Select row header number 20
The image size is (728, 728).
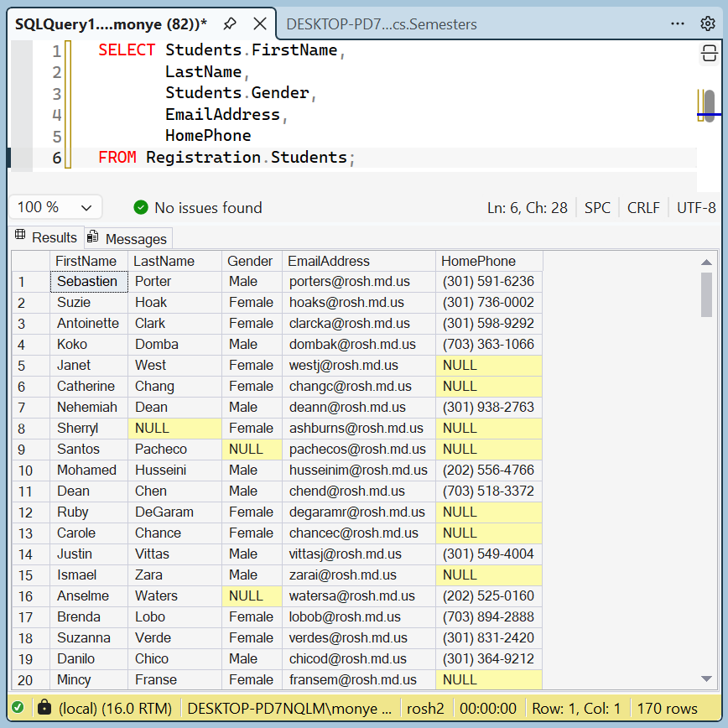click(x=31, y=679)
